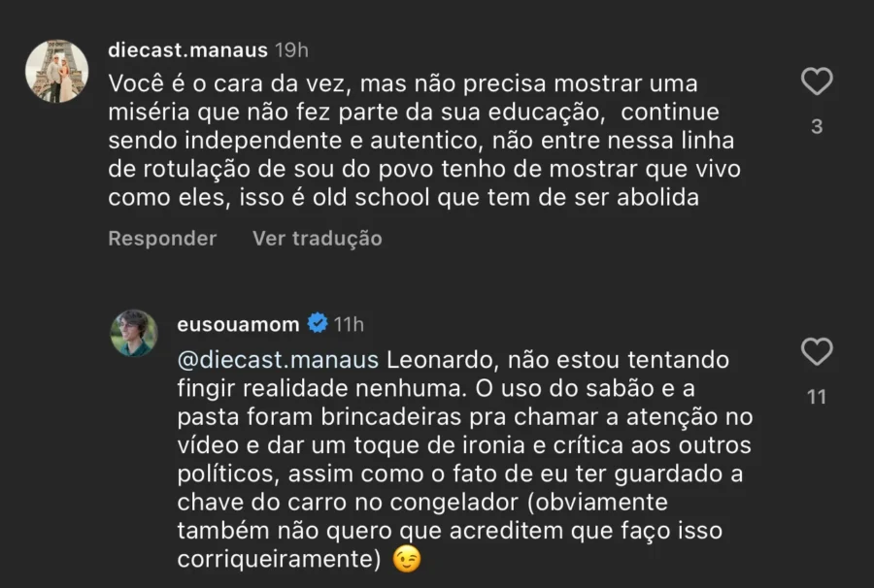Like the diecast.manaus comment with the heart
The width and height of the screenshot is (874, 588).
coord(817,82)
